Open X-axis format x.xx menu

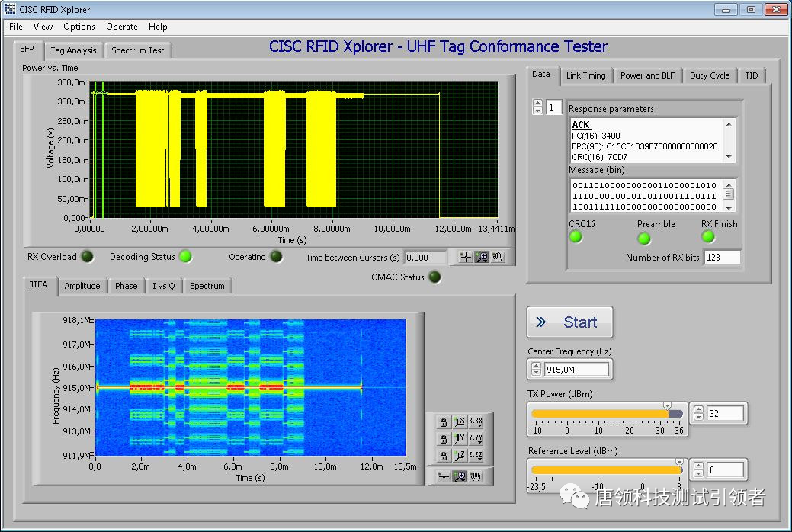click(x=476, y=421)
